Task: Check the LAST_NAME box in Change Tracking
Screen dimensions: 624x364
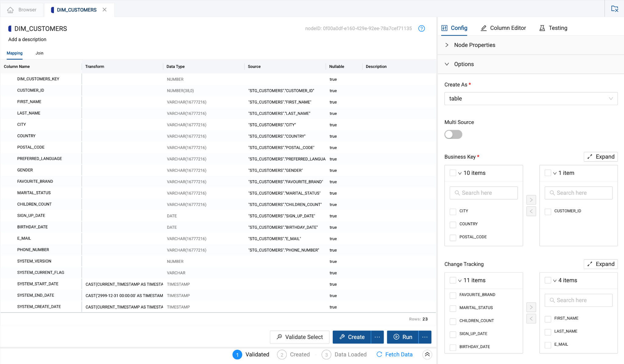Action: click(x=548, y=332)
